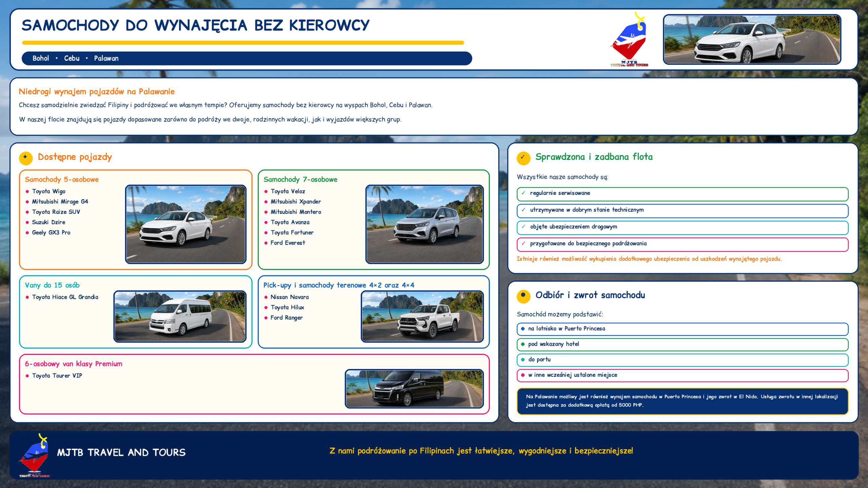
Task: Open the white Hiace van photo
Action: [x=180, y=316]
